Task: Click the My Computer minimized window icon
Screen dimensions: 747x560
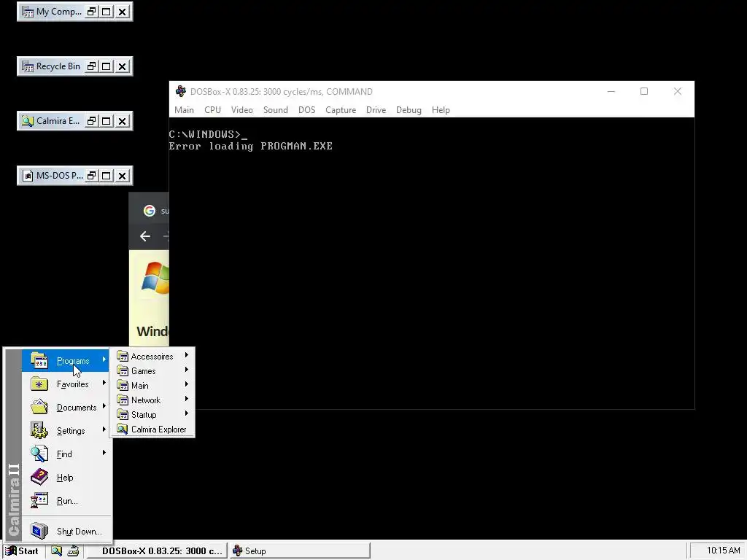Action: (28, 12)
